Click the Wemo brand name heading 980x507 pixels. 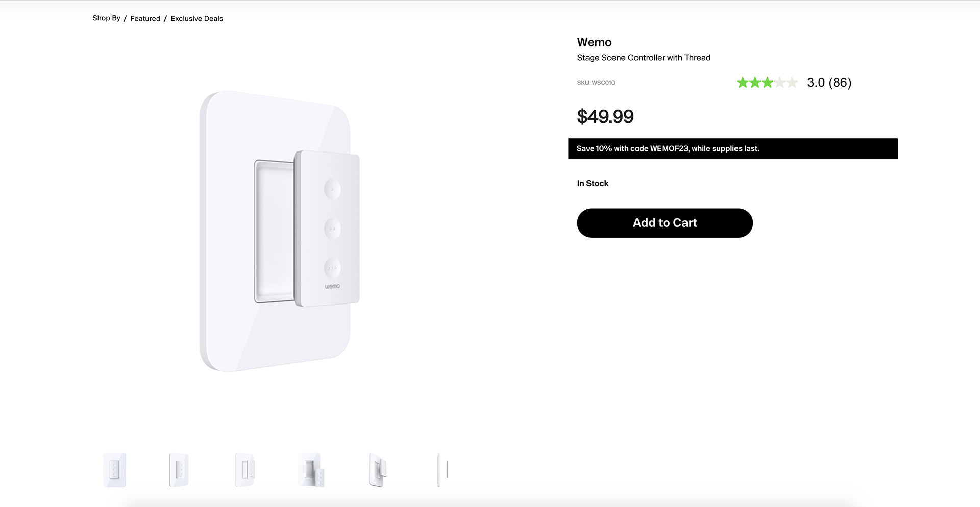click(594, 42)
